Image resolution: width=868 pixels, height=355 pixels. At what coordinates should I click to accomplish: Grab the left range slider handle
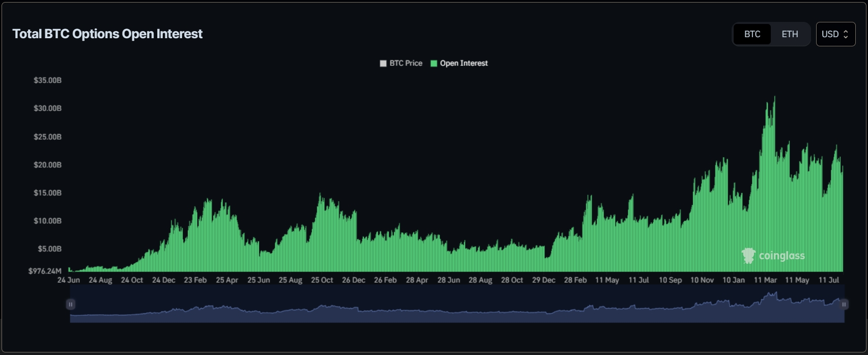point(71,305)
